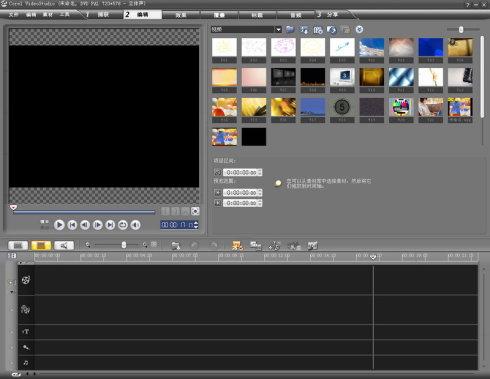The width and height of the screenshot is (490, 379).
Task: Select the voice track microphone icon
Action: pos(26,348)
